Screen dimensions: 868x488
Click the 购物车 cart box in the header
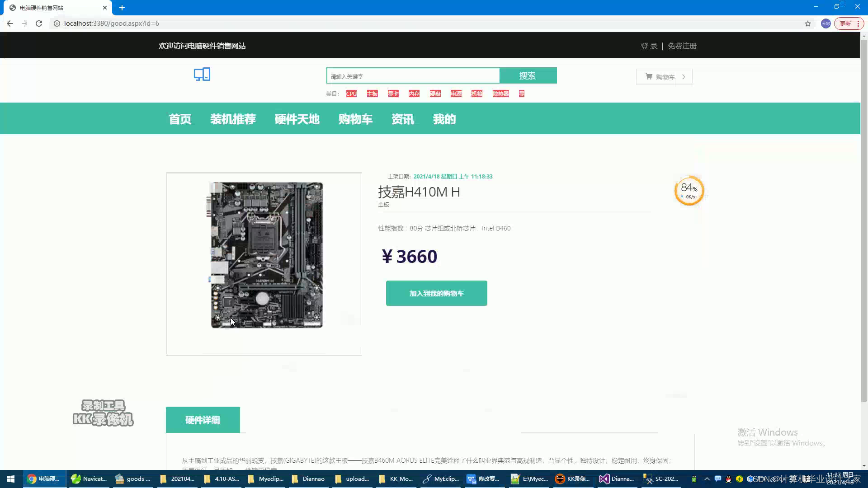pos(664,77)
